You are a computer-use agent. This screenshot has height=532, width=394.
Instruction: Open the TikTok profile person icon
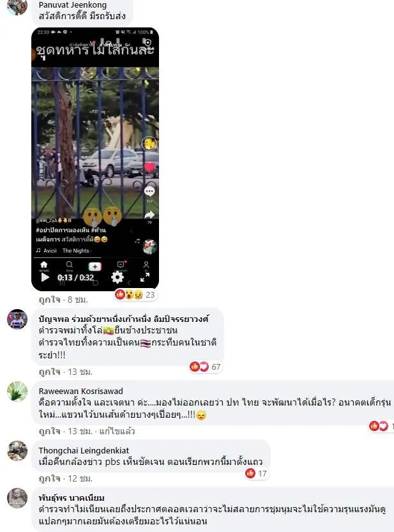(146, 264)
